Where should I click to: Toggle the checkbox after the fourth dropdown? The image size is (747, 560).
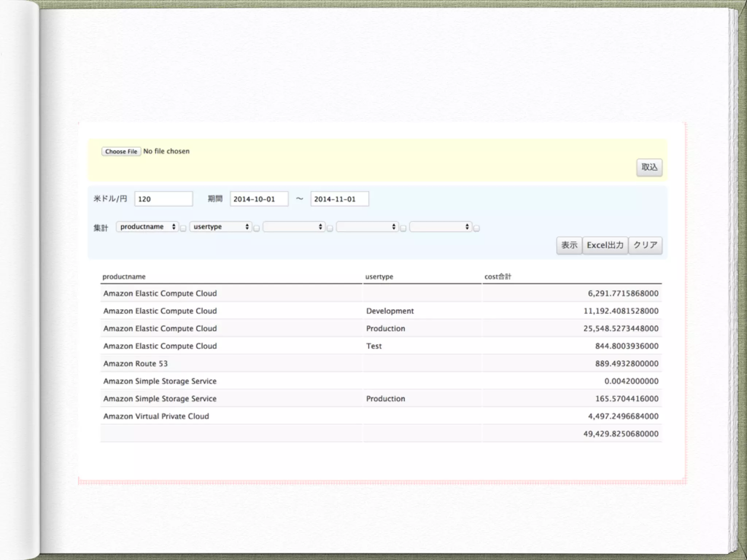coord(403,229)
